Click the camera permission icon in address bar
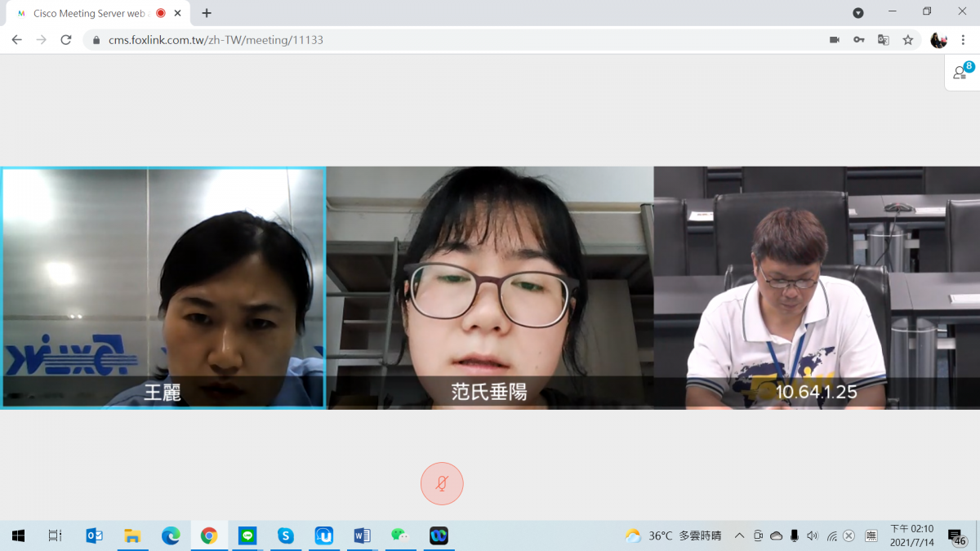This screenshot has width=980, height=551. pos(834,40)
